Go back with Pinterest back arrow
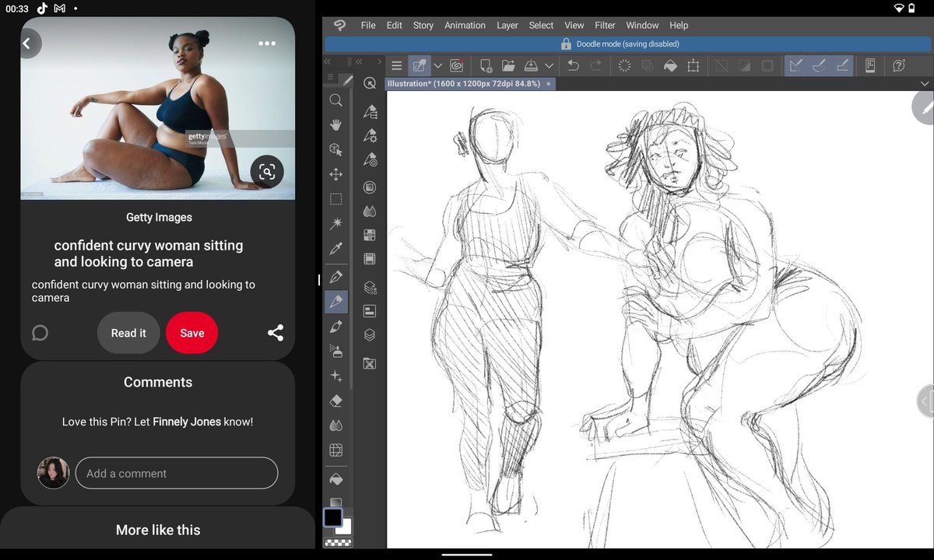The image size is (934, 560). (27, 44)
